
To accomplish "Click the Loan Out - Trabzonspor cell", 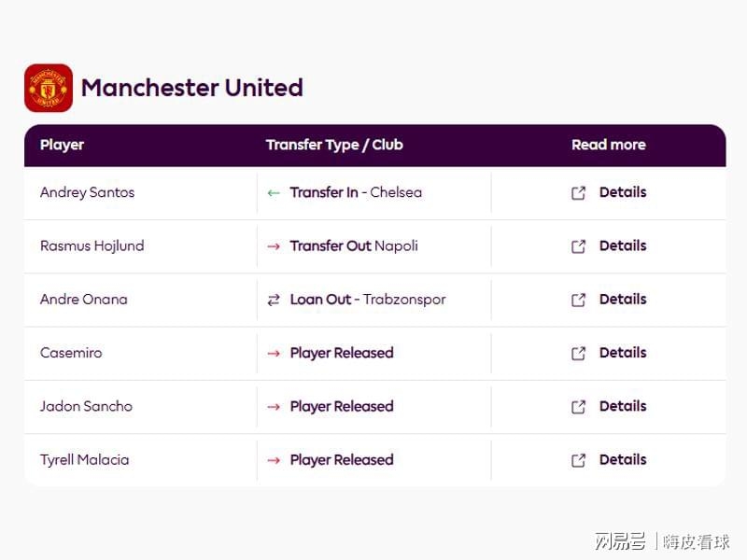I will (x=374, y=300).
